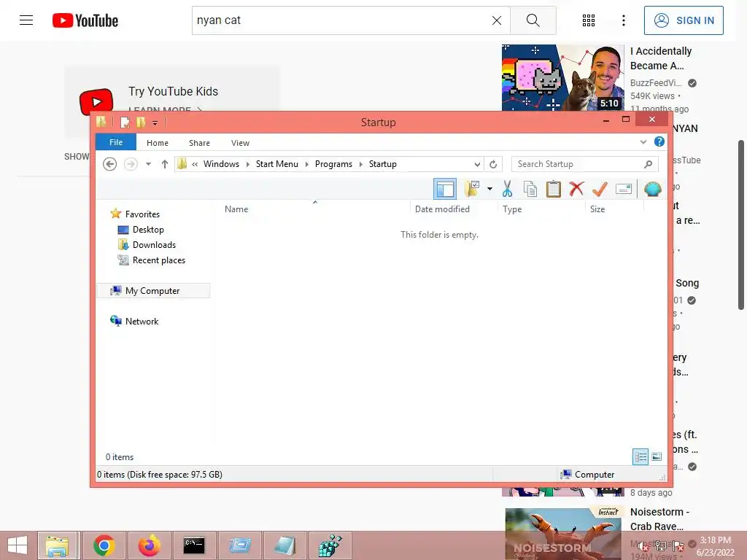The image size is (747, 560).
Task: Click the Copy icon in Explorer toolbar
Action: pyautogui.click(x=530, y=189)
